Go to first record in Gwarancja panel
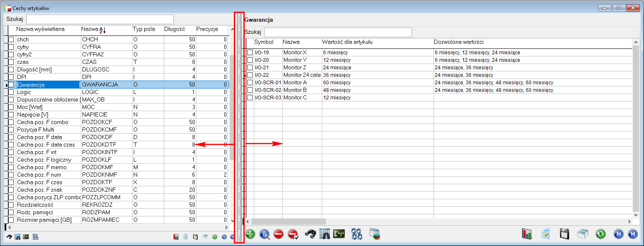644x246 pixels. (x=619, y=234)
